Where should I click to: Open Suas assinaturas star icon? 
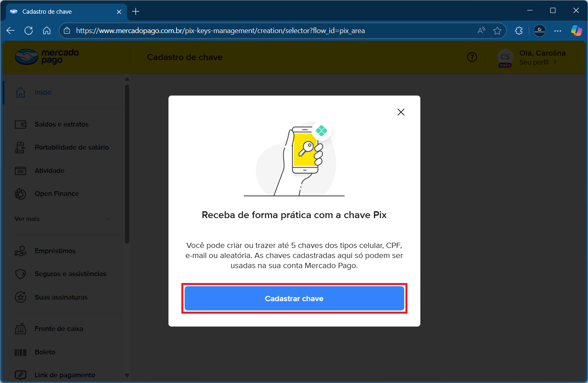pyautogui.click(x=20, y=298)
